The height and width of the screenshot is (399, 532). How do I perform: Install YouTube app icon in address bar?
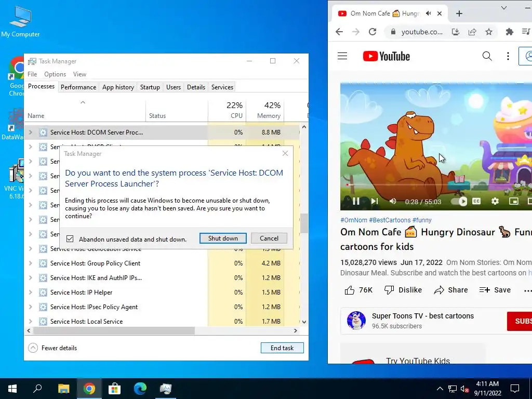tap(455, 32)
